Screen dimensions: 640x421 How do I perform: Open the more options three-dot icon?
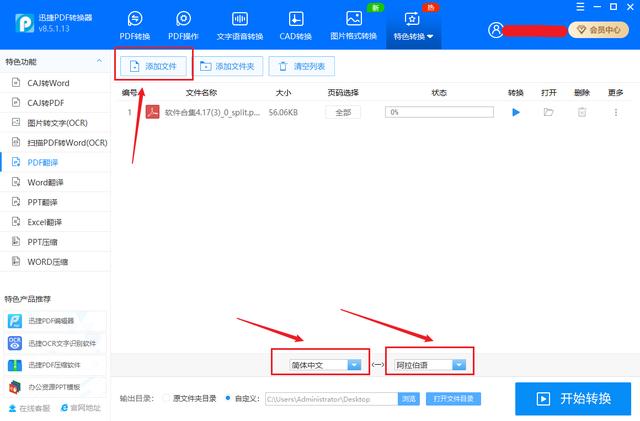pos(615,113)
